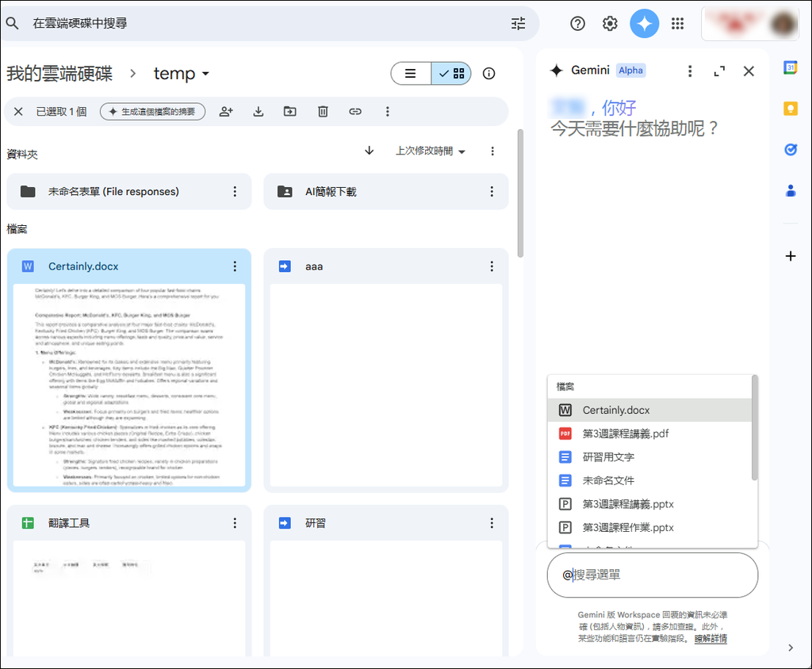Select the Certainly.docx preview thumbnail

pos(129,384)
